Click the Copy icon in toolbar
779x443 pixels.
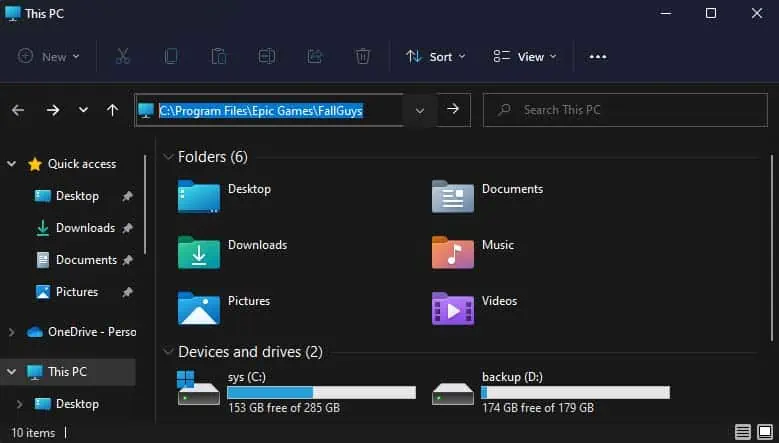tap(171, 56)
